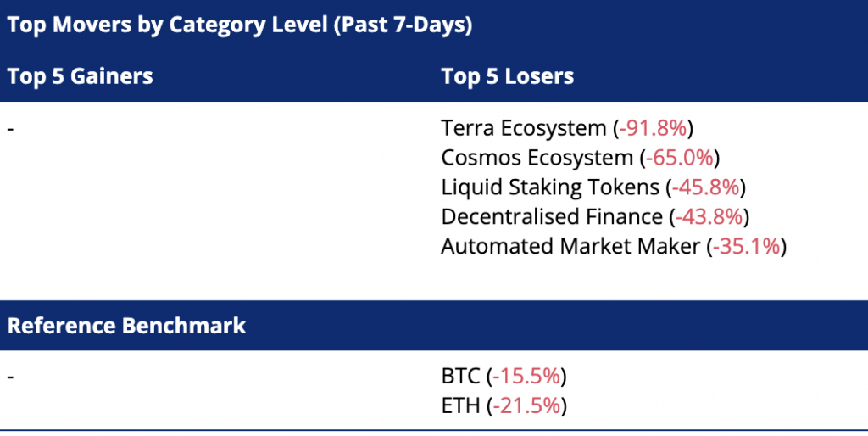This screenshot has height=436, width=868.
Task: Click the -45.8% loss value
Action: 705,187
